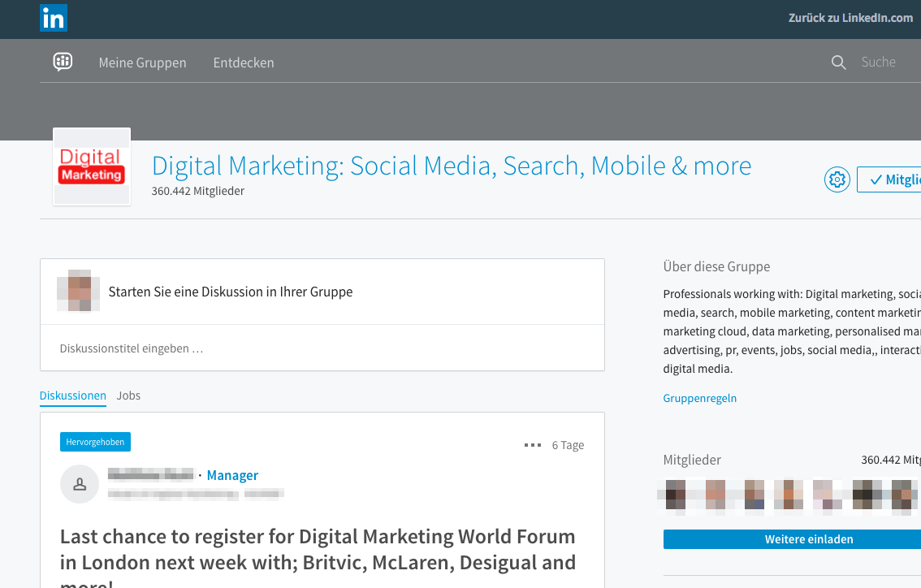Viewport: 921px width, 588px height.
Task: Open the Groups speech-bubble icon in navigation
Action: (63, 61)
